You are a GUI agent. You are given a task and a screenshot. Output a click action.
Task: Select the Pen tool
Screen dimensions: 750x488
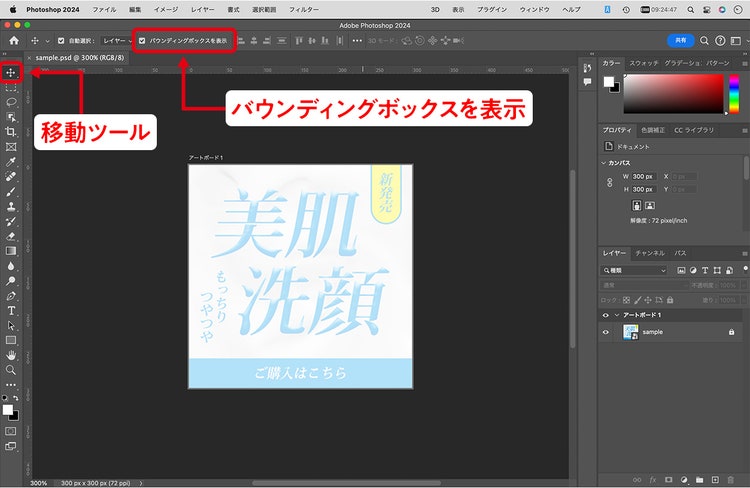tap(11, 296)
